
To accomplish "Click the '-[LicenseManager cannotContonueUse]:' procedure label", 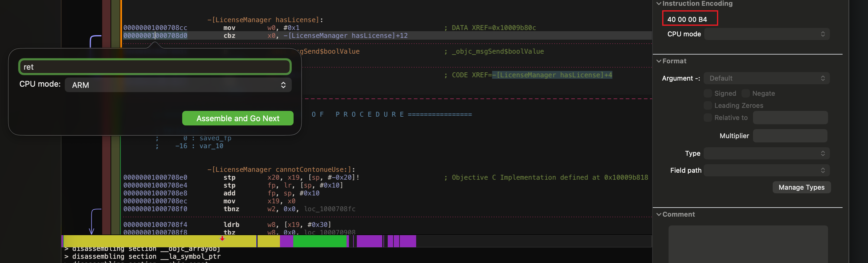I will point(281,170).
